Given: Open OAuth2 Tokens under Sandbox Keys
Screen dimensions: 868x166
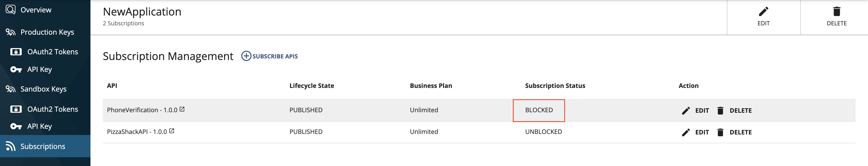Looking at the screenshot, I should coord(52,109).
